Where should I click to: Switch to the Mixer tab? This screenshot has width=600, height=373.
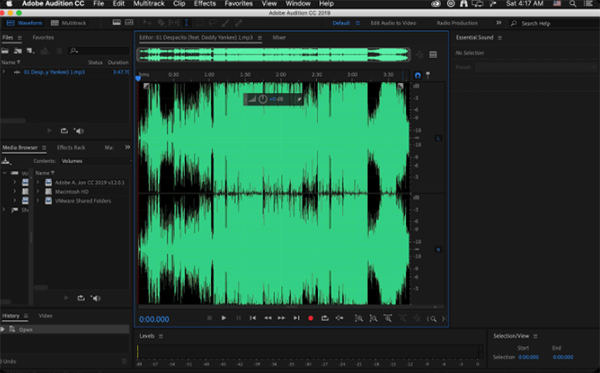pos(279,37)
